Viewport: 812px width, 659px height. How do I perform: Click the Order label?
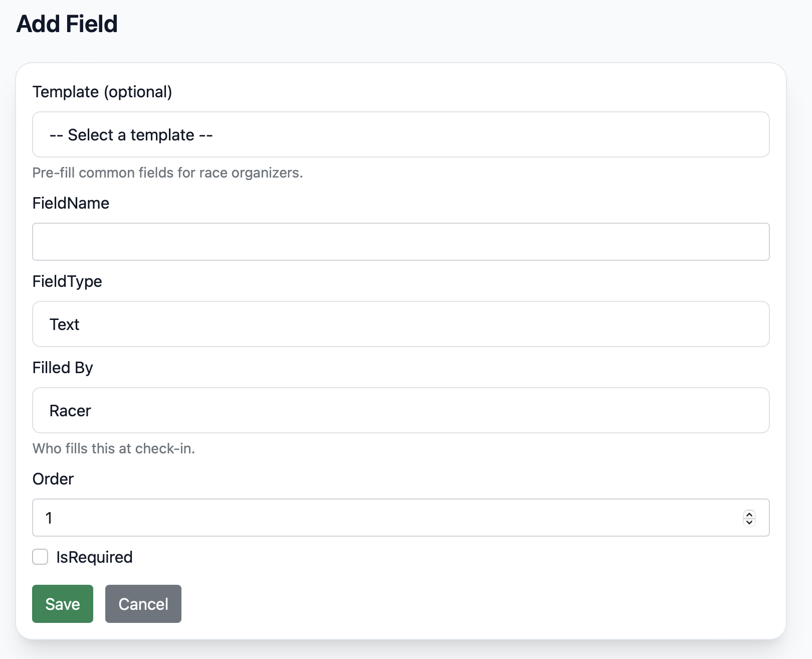pyautogui.click(x=53, y=479)
